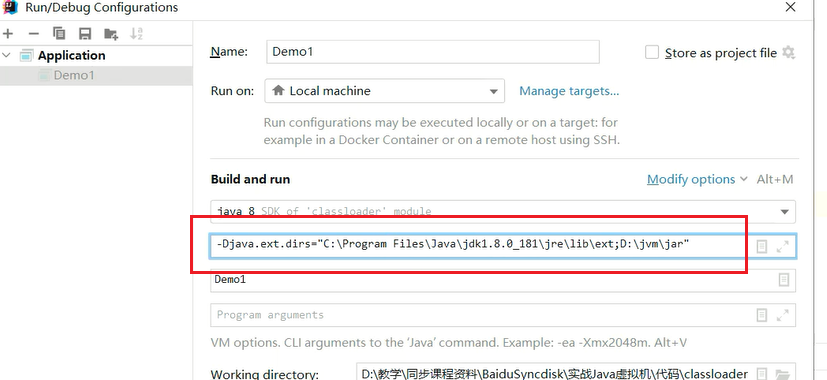This screenshot has height=380, width=827.
Task: Open main class browse icon beside Demo1
Action: coord(784,280)
